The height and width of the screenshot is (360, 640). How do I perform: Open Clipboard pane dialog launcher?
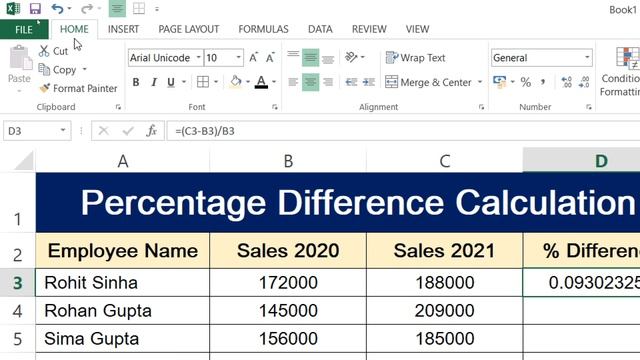118,107
